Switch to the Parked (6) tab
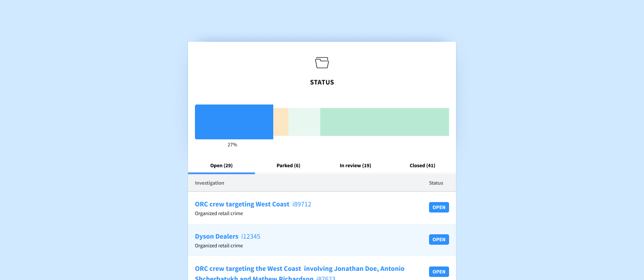644x280 pixels. pos(288,165)
